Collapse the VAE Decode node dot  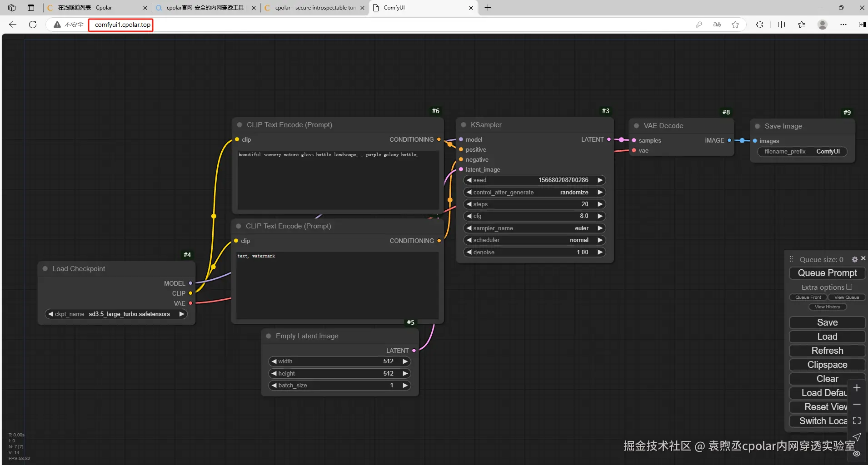tap(636, 126)
